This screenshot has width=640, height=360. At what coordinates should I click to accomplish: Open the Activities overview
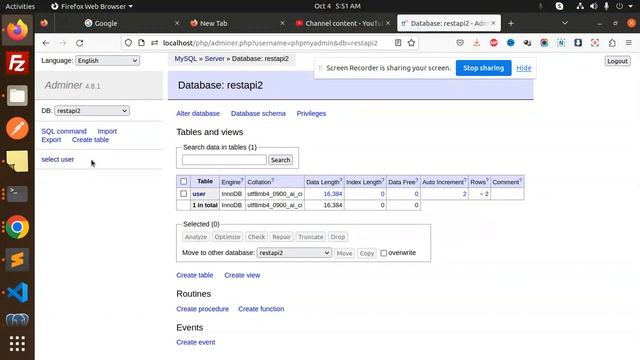[x=20, y=6]
